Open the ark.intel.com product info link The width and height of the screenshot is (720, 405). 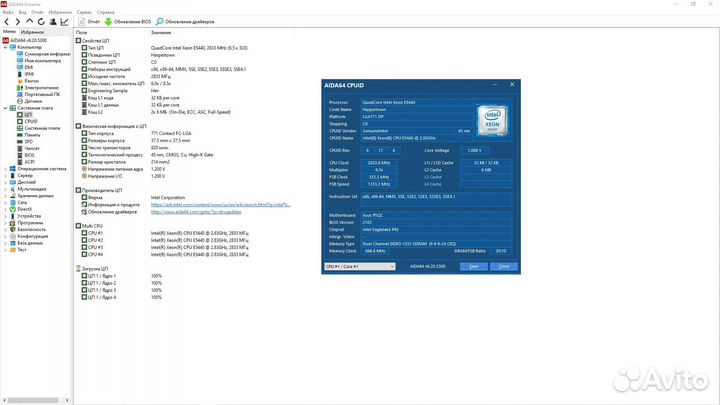(x=221, y=205)
